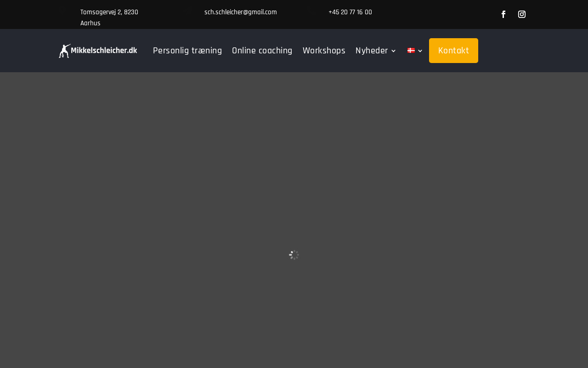This screenshot has height=368, width=588.
Task: Open the Personlig træning menu item
Action: [x=187, y=51]
